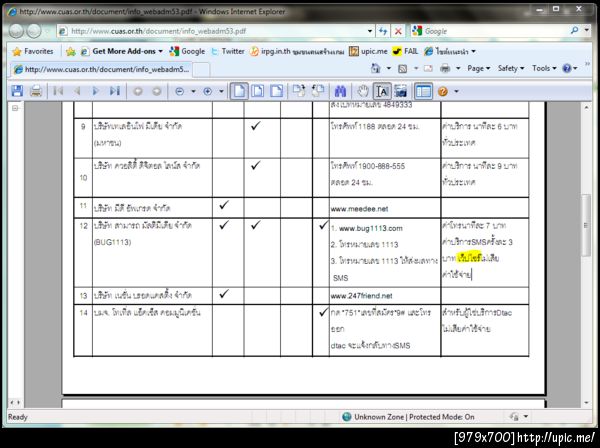
Task: Expand the command bar overflow chevron
Action: click(x=587, y=64)
